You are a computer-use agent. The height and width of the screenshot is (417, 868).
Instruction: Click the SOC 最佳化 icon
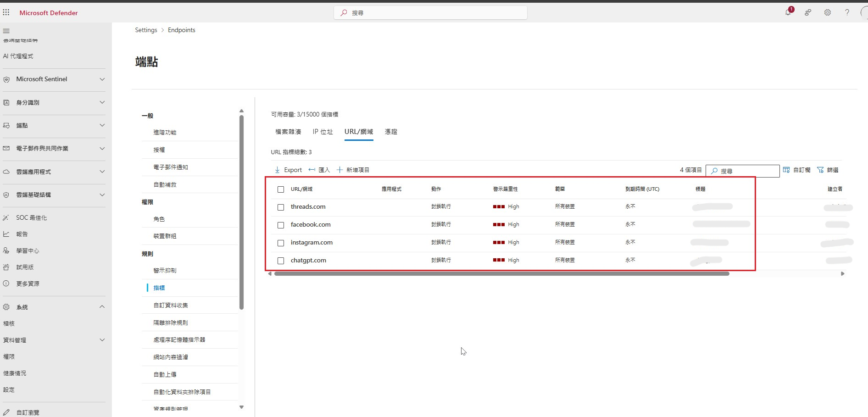click(x=6, y=217)
